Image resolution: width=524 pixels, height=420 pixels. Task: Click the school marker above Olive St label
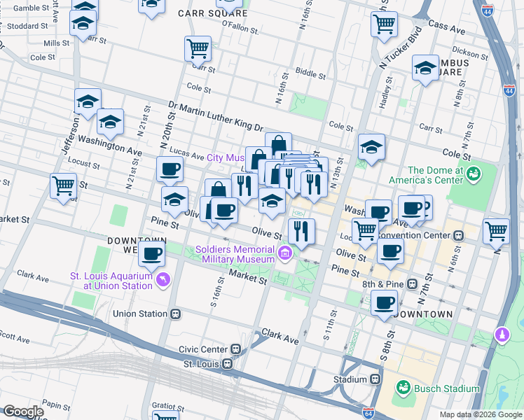(272, 203)
